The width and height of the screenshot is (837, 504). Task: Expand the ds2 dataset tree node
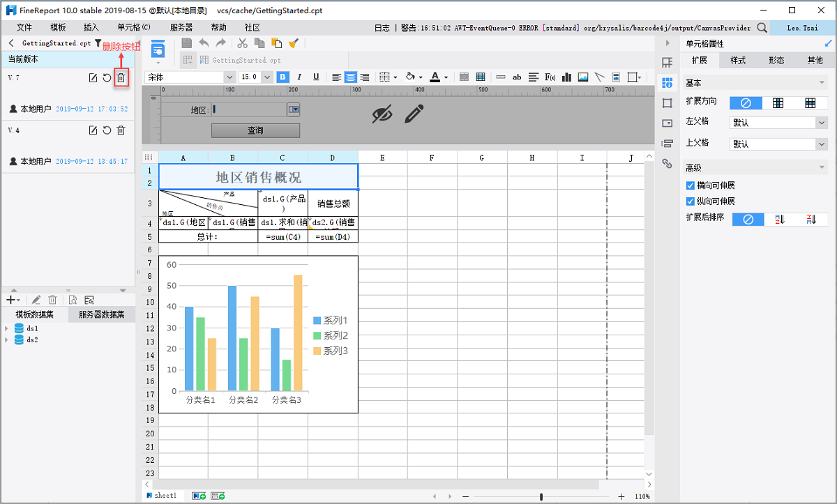click(x=7, y=339)
